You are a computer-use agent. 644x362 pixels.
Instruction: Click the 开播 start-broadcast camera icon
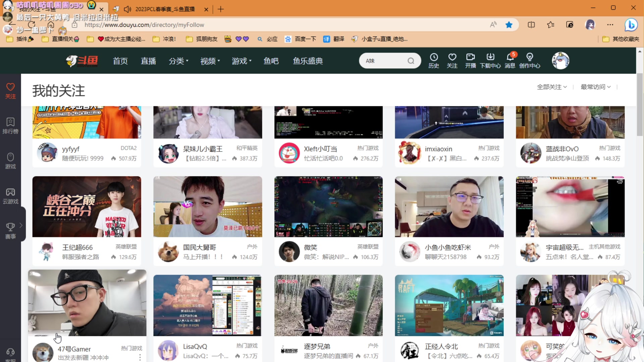coord(470,60)
